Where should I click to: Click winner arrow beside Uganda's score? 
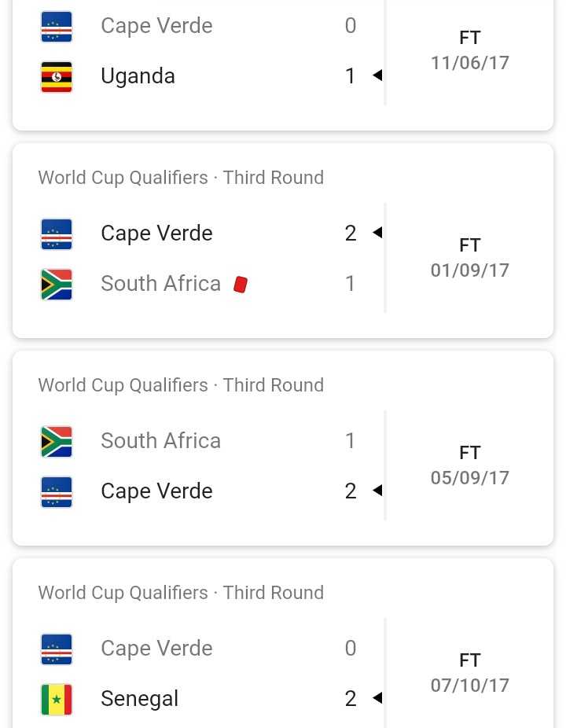[377, 75]
